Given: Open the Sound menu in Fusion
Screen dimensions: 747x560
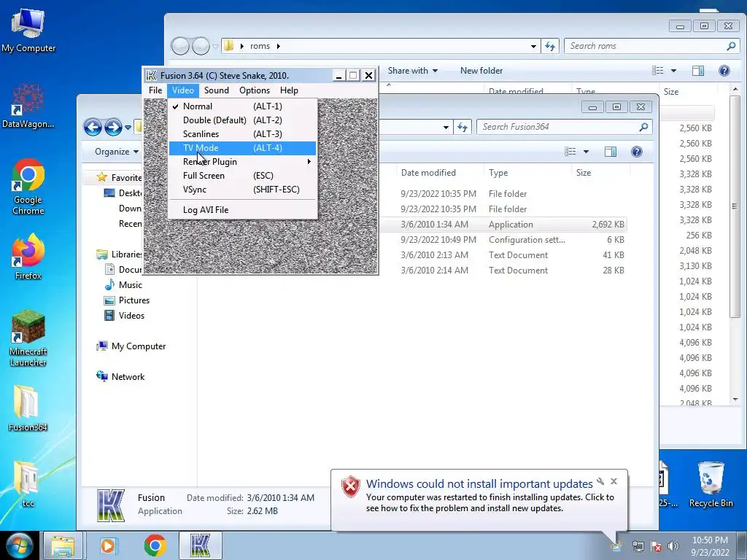Looking at the screenshot, I should [216, 90].
